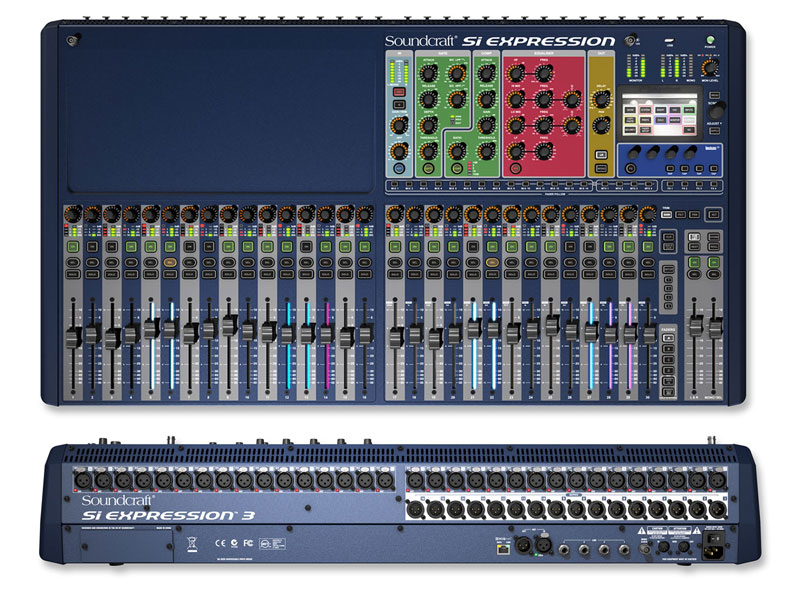Click the Gate Threshold knob
The height and width of the screenshot is (592, 800).
(428, 151)
